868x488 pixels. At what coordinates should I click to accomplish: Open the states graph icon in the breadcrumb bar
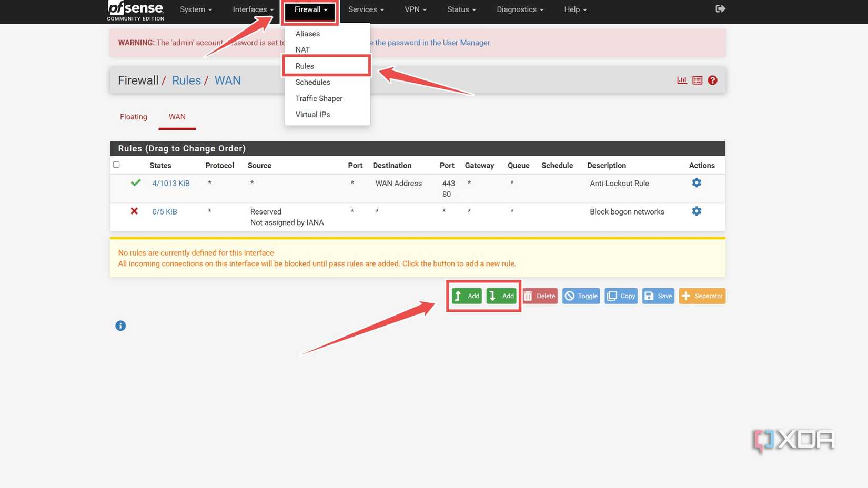(x=682, y=80)
